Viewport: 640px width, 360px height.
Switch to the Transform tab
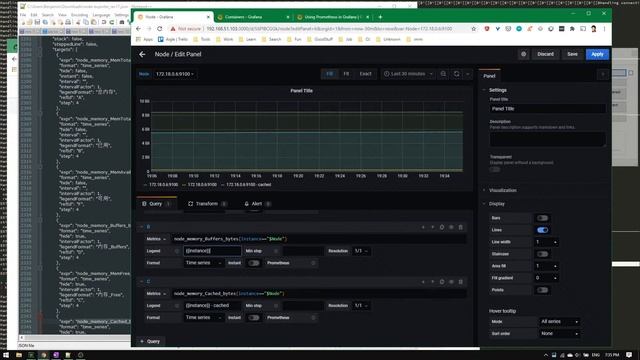point(207,204)
